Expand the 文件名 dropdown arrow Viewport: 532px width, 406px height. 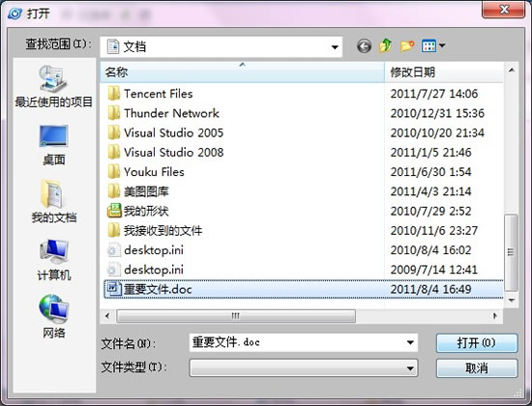pyautogui.click(x=410, y=342)
